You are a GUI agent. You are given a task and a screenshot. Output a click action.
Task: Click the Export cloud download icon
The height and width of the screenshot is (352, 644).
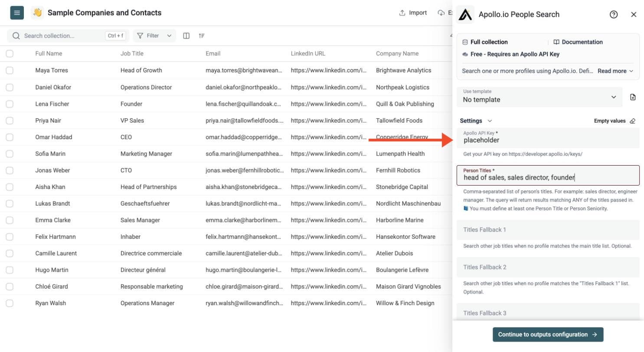pos(441,13)
